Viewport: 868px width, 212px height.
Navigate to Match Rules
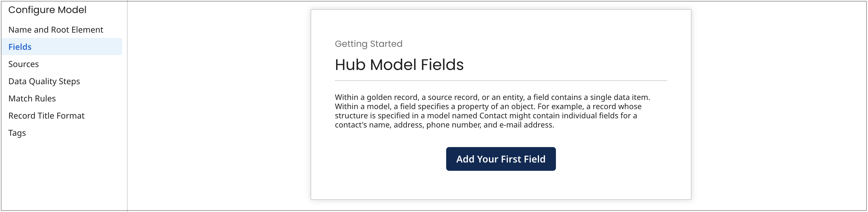click(32, 98)
